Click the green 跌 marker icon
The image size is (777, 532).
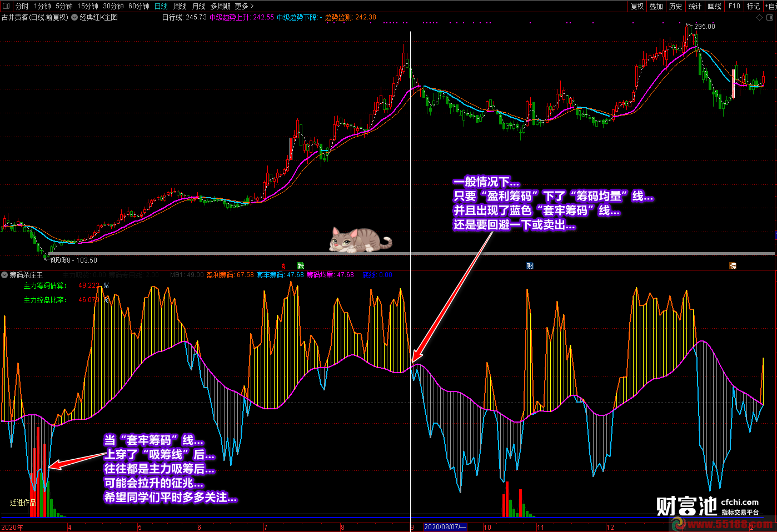(301, 265)
